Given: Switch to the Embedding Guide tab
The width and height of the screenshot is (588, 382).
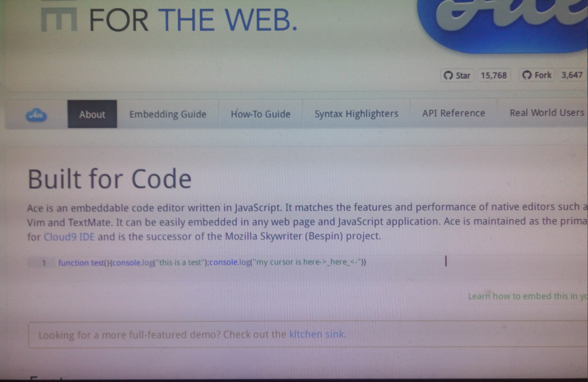Looking at the screenshot, I should (x=167, y=114).
